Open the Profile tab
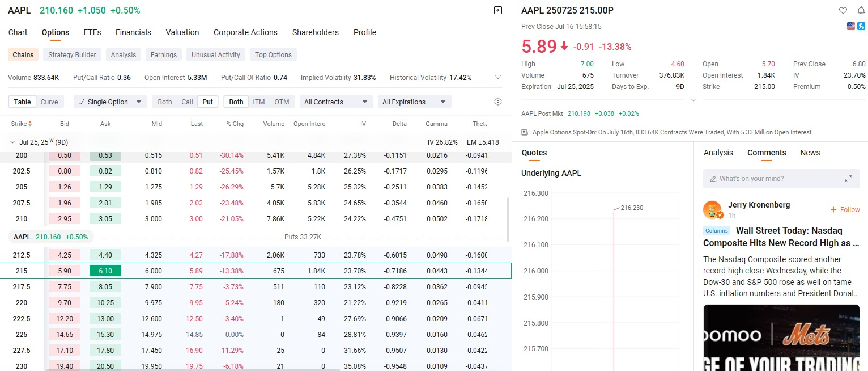This screenshot has height=371, width=868. point(365,32)
